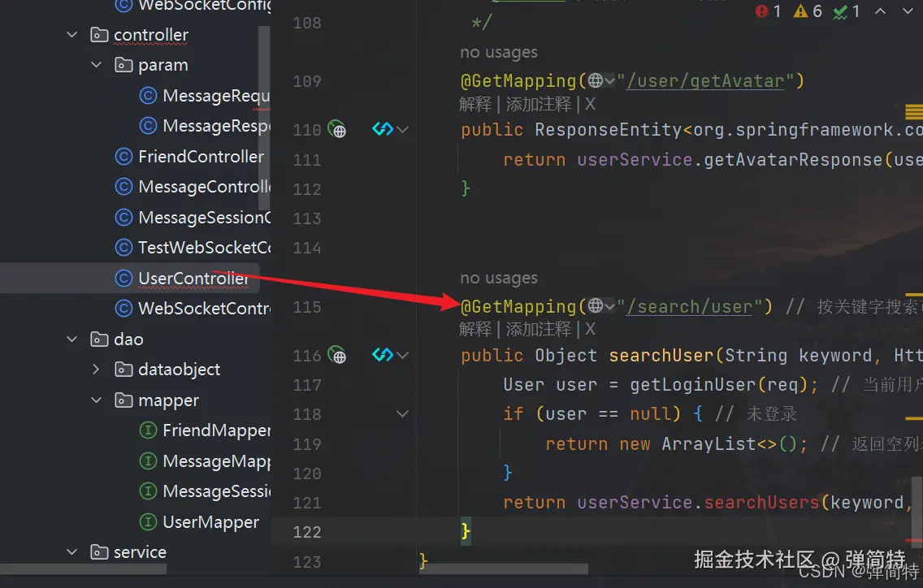
Task: Open WebSocketConfig class at top
Action: pos(204,6)
